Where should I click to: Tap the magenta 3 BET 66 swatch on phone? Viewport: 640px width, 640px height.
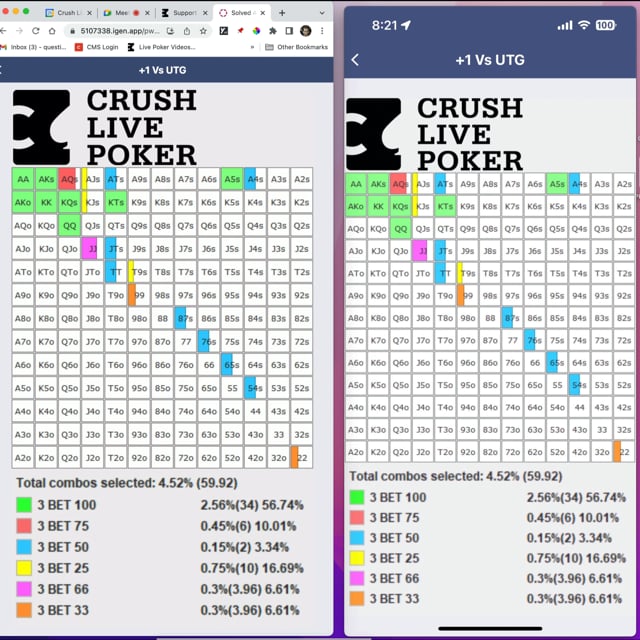357,578
